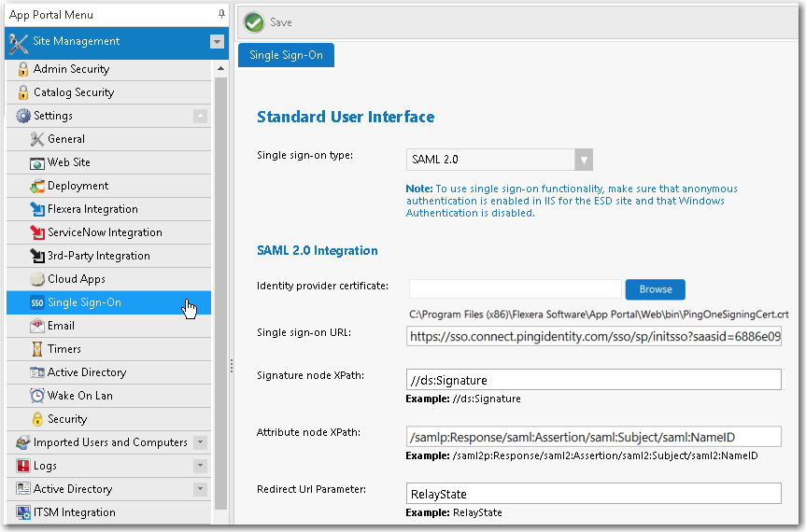Switch to the Single Sign-On tab

pyautogui.click(x=286, y=55)
